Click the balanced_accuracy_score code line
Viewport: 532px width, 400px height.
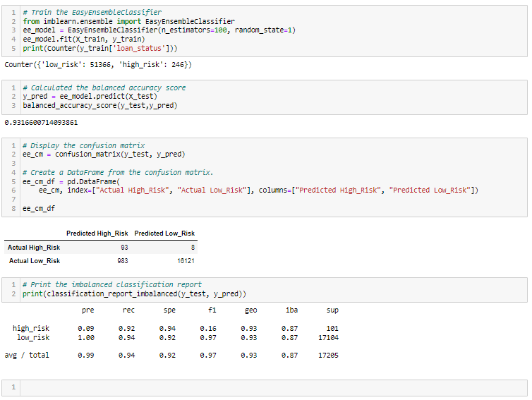click(x=100, y=106)
